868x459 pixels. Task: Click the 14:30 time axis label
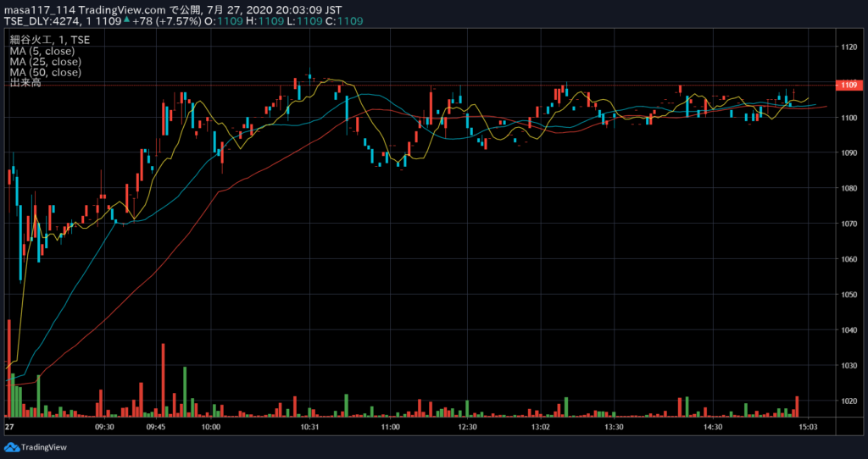(713, 427)
